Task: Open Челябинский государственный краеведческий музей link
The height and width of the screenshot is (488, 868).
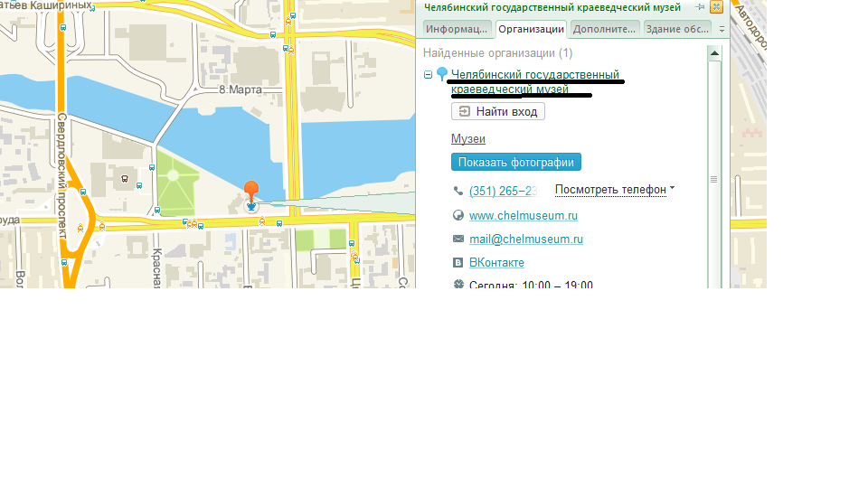Action: click(x=534, y=81)
